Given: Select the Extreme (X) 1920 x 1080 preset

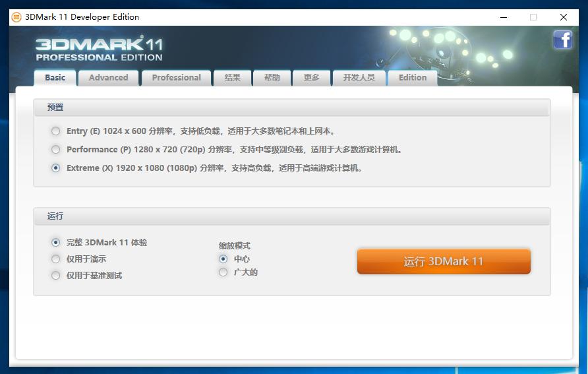Looking at the screenshot, I should 55,168.
